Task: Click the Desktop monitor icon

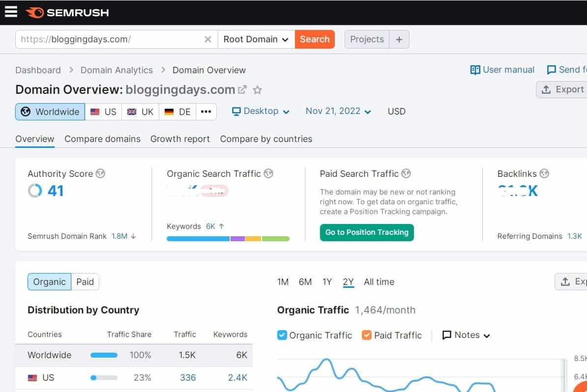Action: [x=236, y=112]
